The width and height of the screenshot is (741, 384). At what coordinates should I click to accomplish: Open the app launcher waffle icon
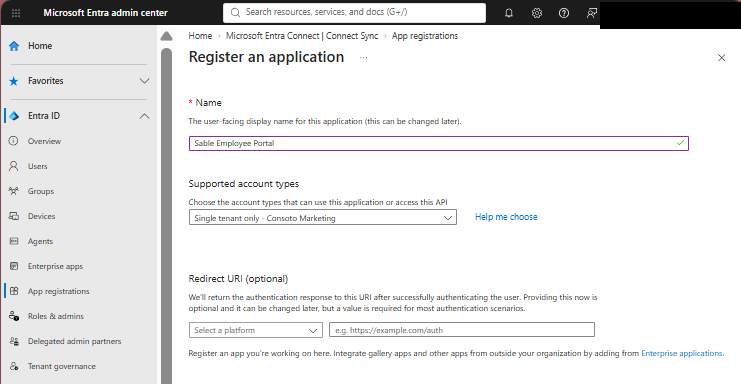(x=16, y=13)
